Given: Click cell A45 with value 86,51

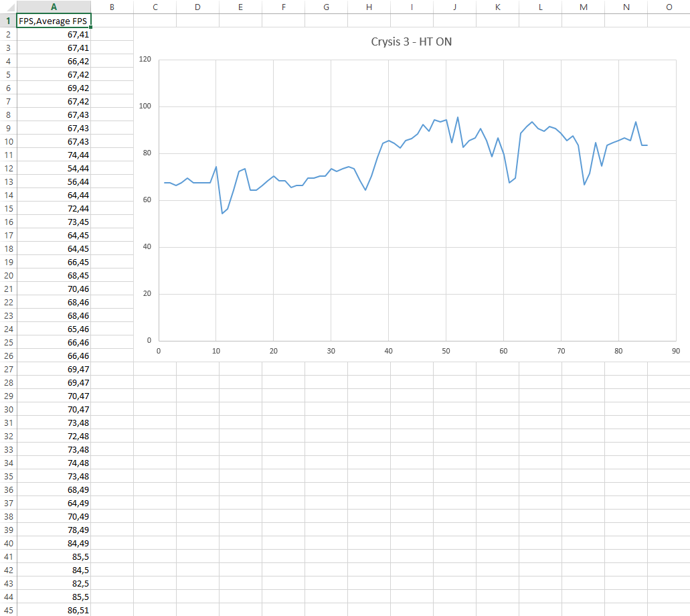Looking at the screenshot, I should tap(54, 610).
